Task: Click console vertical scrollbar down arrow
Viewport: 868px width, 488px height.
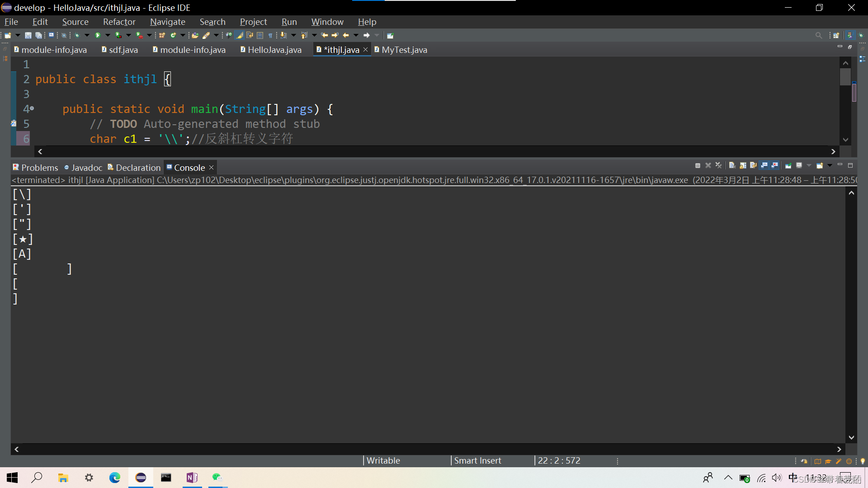Action: (x=851, y=437)
